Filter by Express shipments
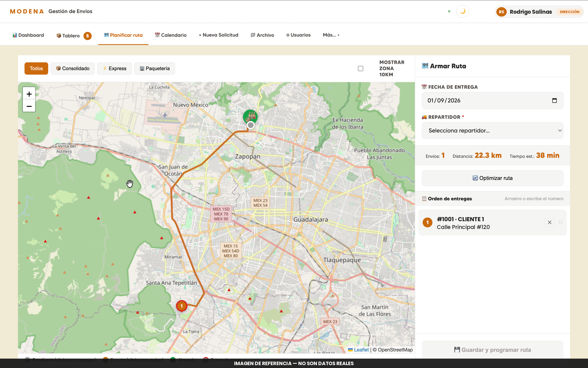This screenshot has height=368, width=588. point(115,68)
